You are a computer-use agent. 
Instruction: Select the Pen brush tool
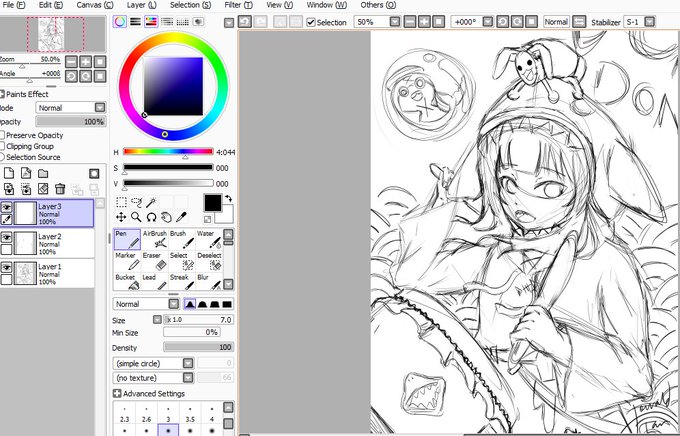coord(127,239)
